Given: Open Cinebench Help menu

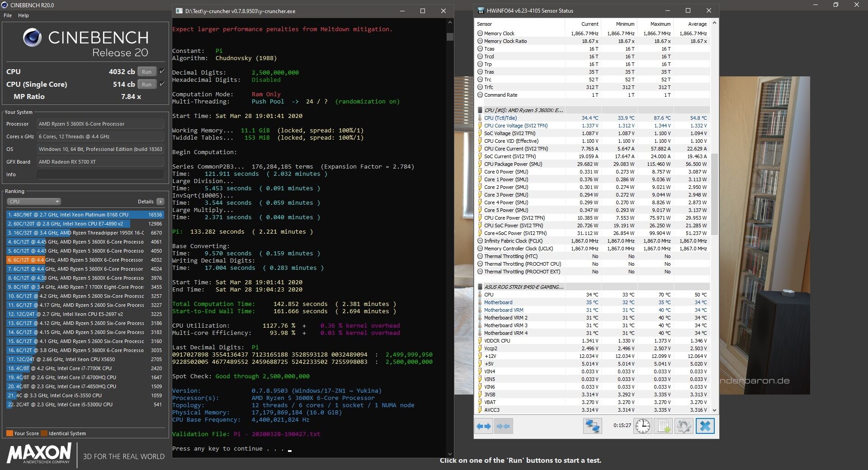Looking at the screenshot, I should pyautogui.click(x=24, y=15).
